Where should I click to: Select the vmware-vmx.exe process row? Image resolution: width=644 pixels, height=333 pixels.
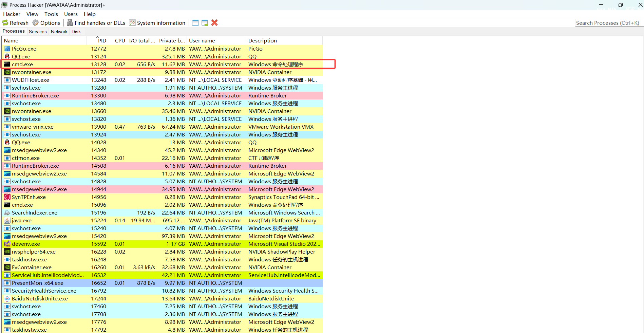click(33, 127)
